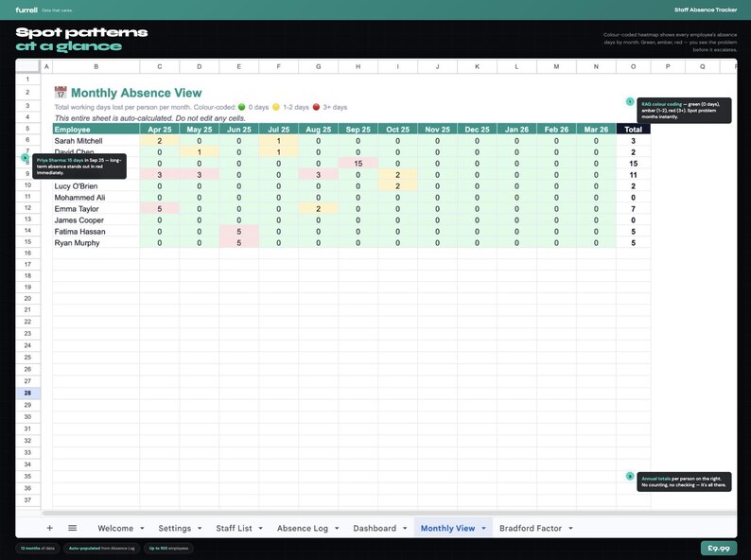Viewport: 751px width, 560px height.
Task: Click the Employee header cell
Action: click(x=96, y=130)
